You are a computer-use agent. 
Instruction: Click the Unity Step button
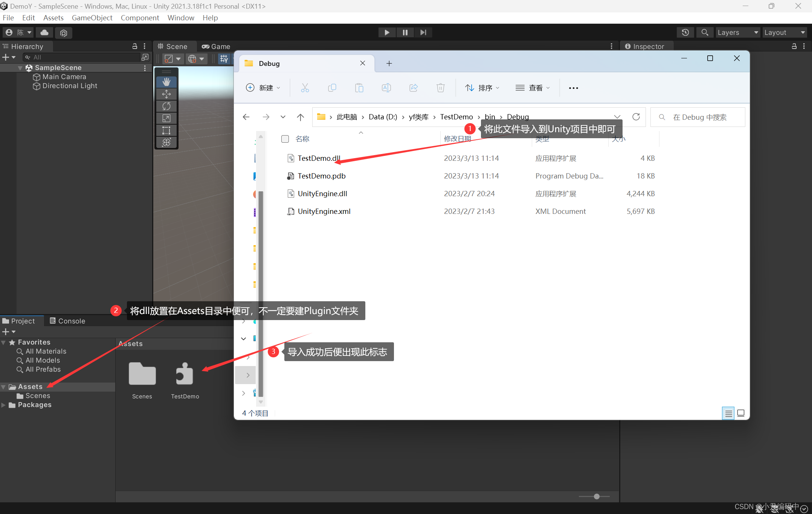[423, 32]
